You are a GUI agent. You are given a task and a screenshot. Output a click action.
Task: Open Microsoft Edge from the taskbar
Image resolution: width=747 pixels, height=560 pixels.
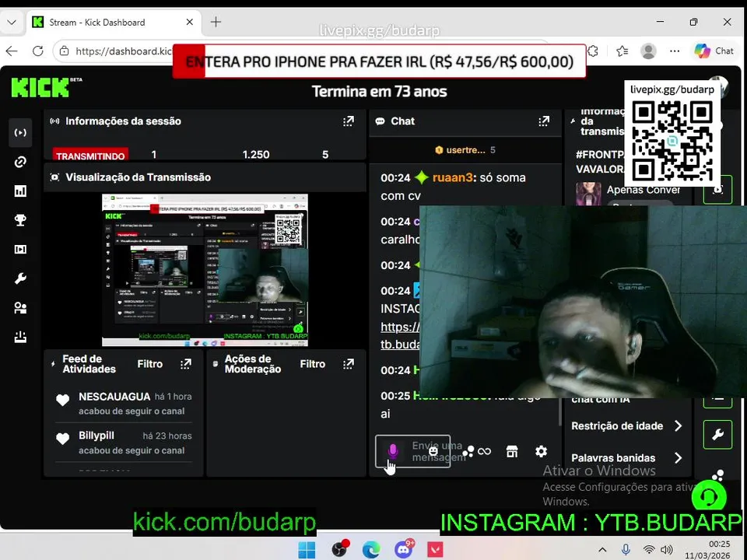[371, 550]
